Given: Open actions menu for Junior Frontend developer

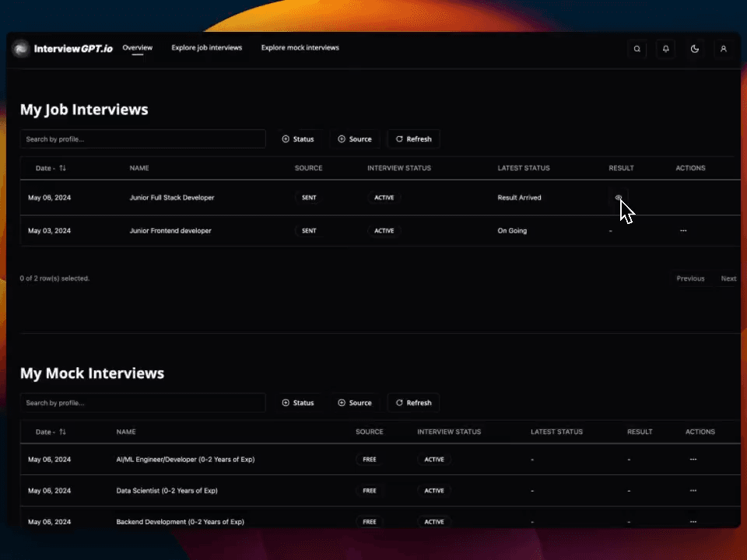Looking at the screenshot, I should coord(683,231).
